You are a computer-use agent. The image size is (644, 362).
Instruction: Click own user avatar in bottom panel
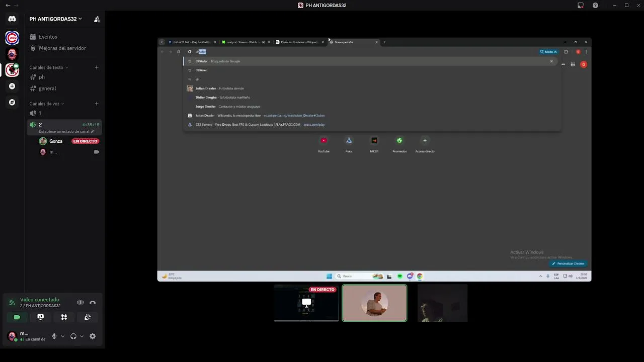[x=12, y=336]
